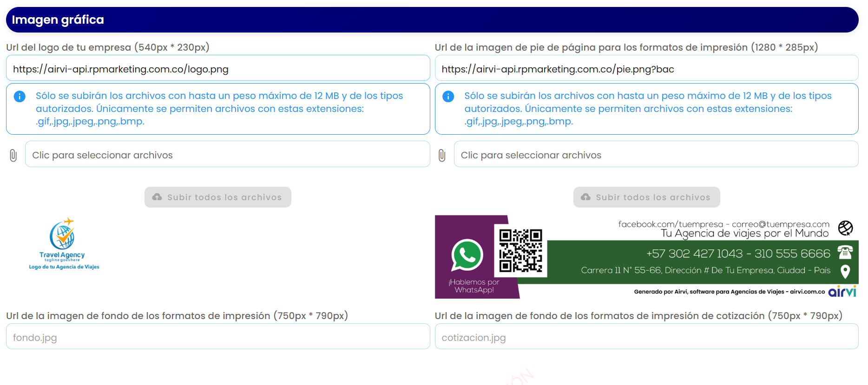The height and width of the screenshot is (385, 868).
Task: Click the paperclip icon for footer image upload
Action: click(442, 155)
